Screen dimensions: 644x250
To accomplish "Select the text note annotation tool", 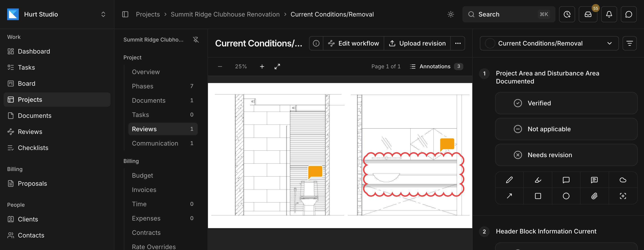I will pyautogui.click(x=594, y=180).
